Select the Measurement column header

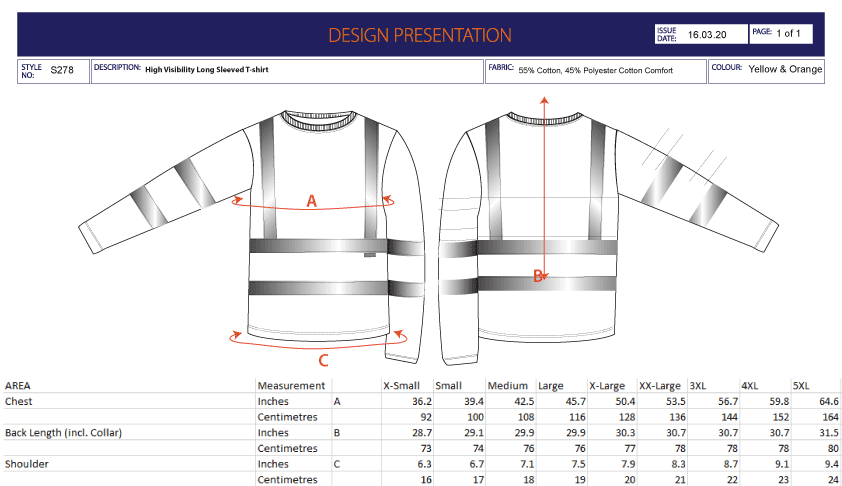[291, 386]
